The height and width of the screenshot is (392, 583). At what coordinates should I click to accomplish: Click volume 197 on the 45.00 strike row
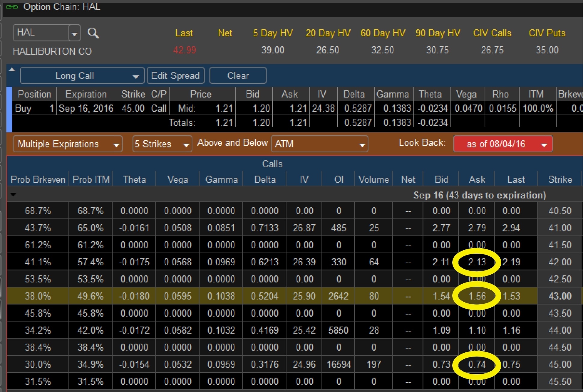pos(374,365)
